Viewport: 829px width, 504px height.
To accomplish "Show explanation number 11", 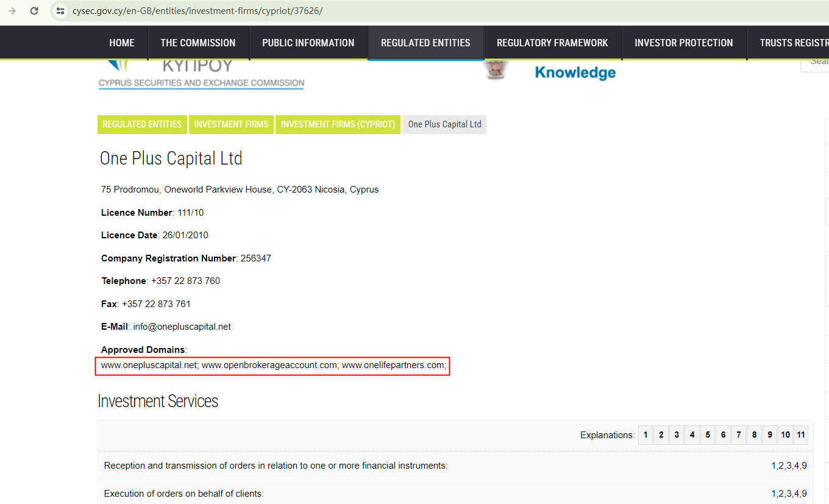I will pyautogui.click(x=801, y=435).
